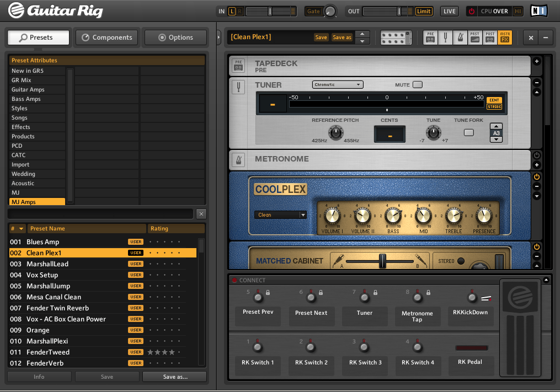Click the lock icon beside controller 6
The height and width of the screenshot is (392, 560).
(x=321, y=293)
